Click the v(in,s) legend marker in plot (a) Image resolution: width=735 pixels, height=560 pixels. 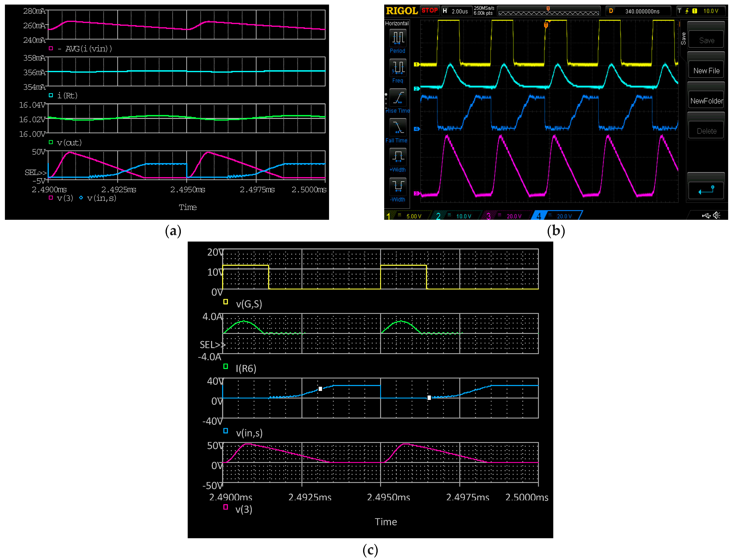(x=81, y=198)
